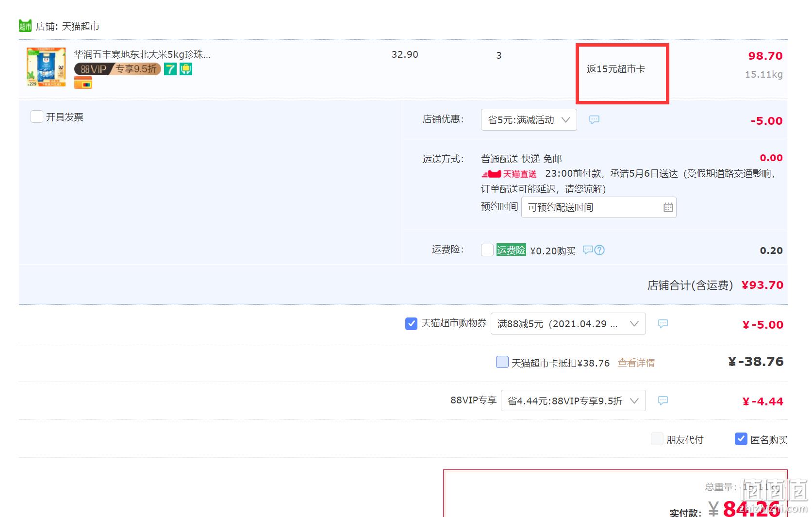Click the store total ¥93.70
The width and height of the screenshot is (812, 517).
[x=762, y=285]
